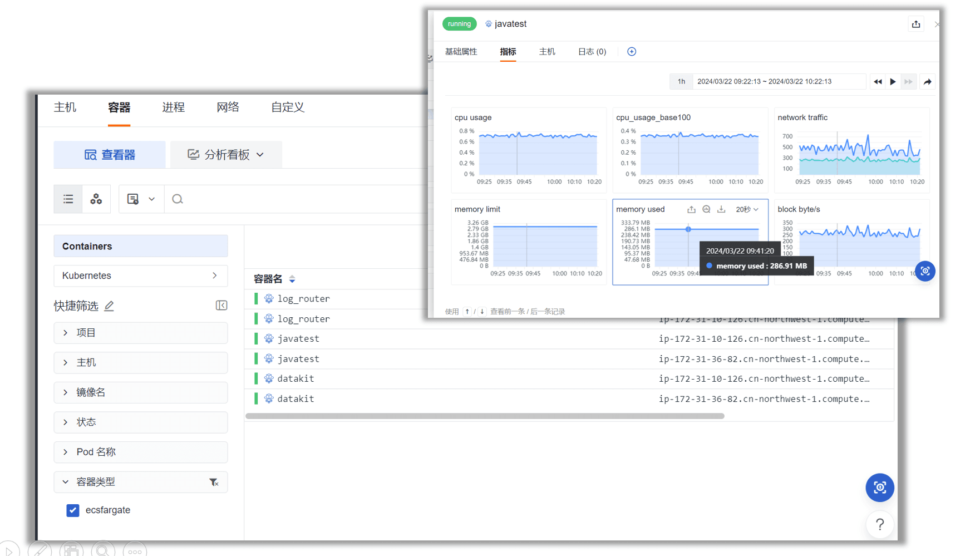This screenshot has width=980, height=556.
Task: Switch to the 进程 tab
Action: coord(173,107)
